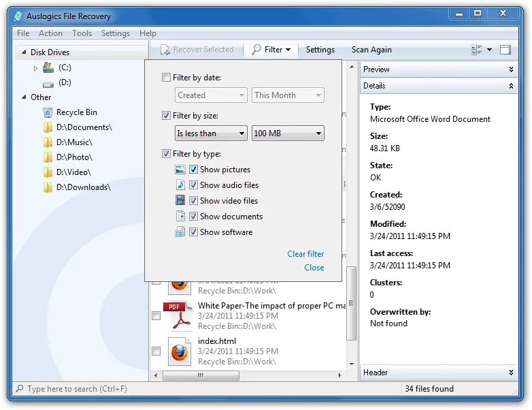Click the Recover Selected toolbar icon

(165, 50)
